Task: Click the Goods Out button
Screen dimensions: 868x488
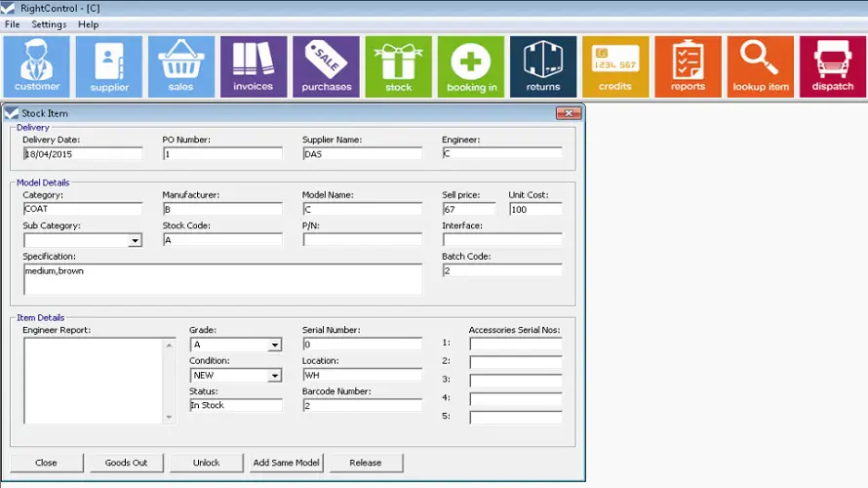Action: click(x=126, y=463)
